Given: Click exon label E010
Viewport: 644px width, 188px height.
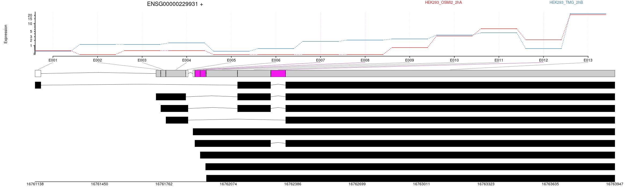Looking at the screenshot, I should pos(454,60).
